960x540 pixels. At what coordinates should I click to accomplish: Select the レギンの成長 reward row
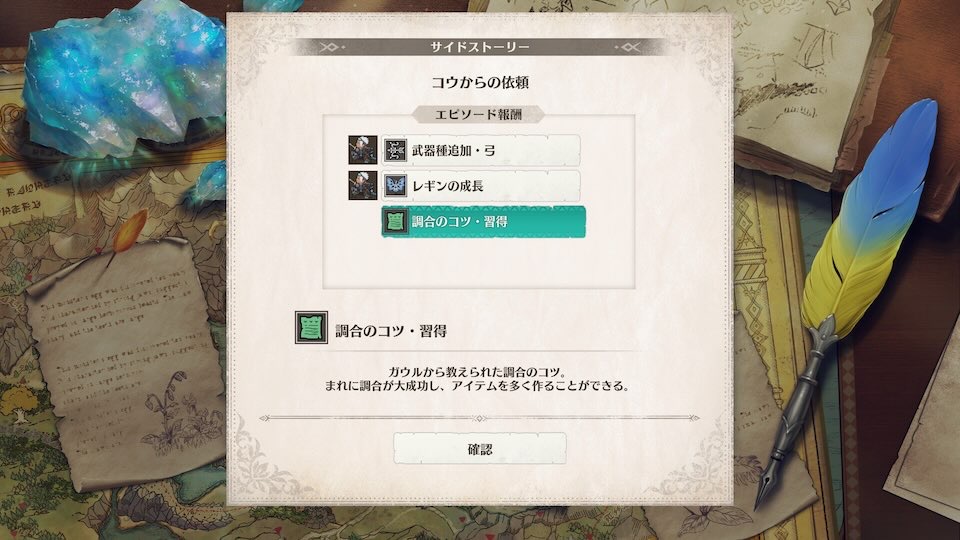(x=481, y=186)
